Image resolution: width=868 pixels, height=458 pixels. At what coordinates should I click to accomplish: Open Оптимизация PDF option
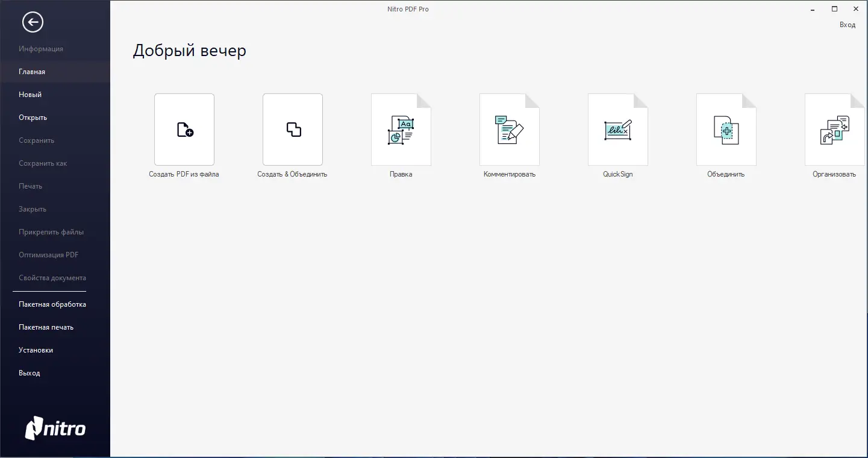click(48, 254)
